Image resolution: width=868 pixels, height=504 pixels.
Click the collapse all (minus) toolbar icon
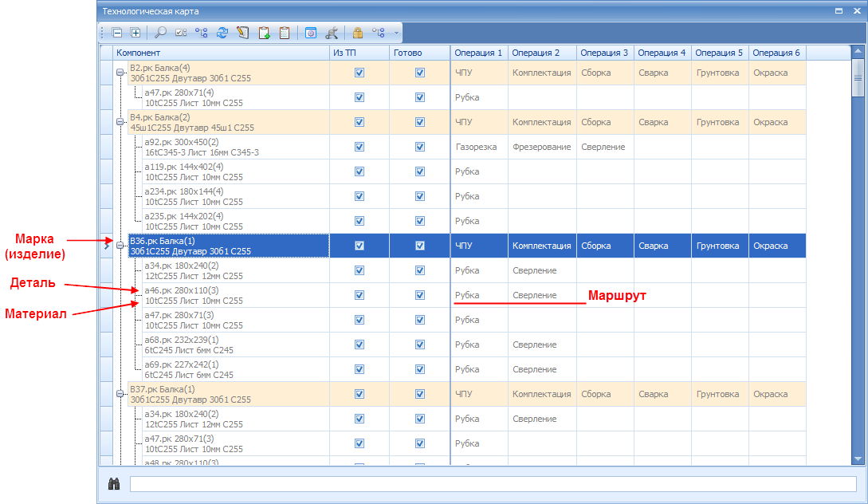pos(117,33)
